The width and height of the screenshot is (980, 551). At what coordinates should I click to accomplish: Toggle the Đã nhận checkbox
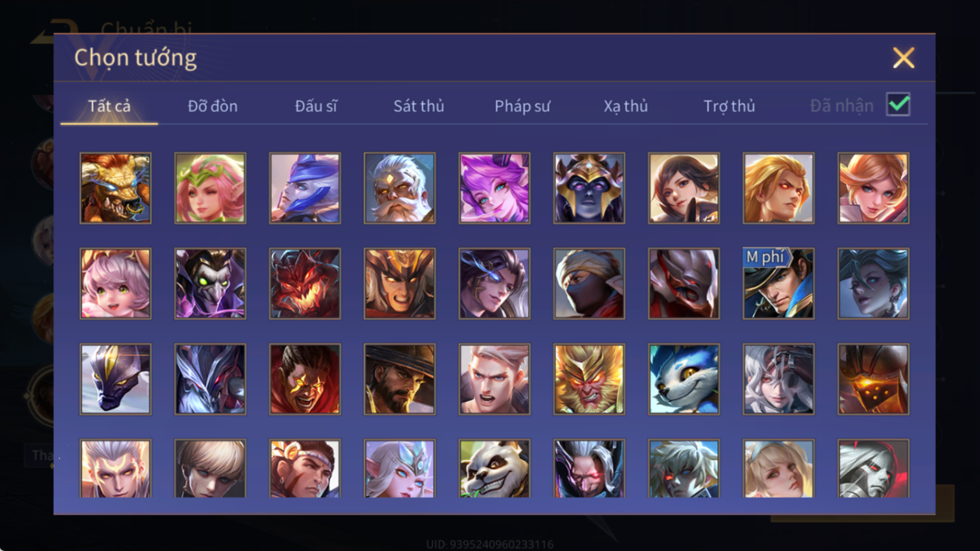pos(898,105)
